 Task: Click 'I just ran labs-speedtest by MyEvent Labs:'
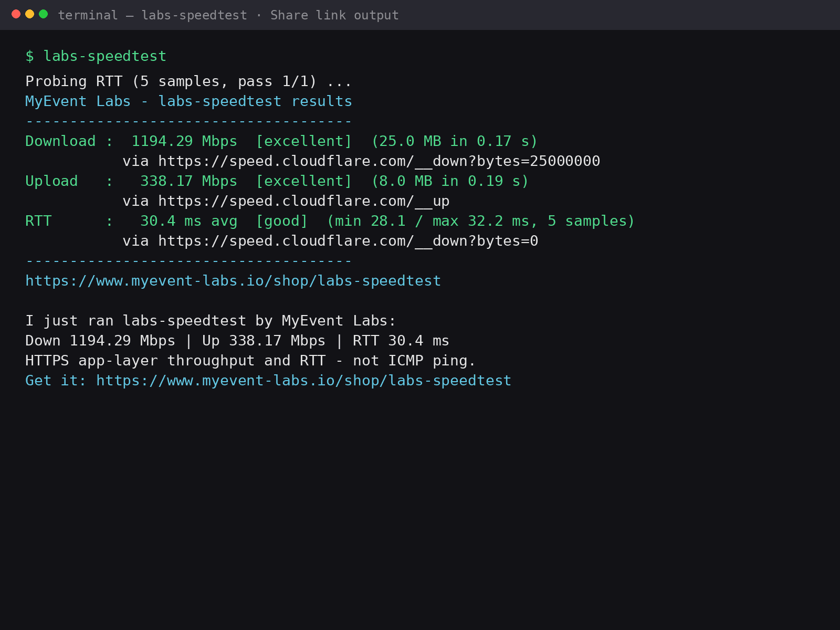[x=211, y=321]
